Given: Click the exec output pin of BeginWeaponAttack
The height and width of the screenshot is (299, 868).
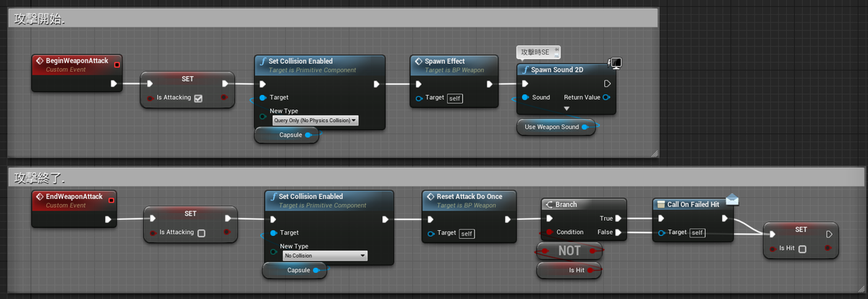Looking at the screenshot, I should pos(114,83).
